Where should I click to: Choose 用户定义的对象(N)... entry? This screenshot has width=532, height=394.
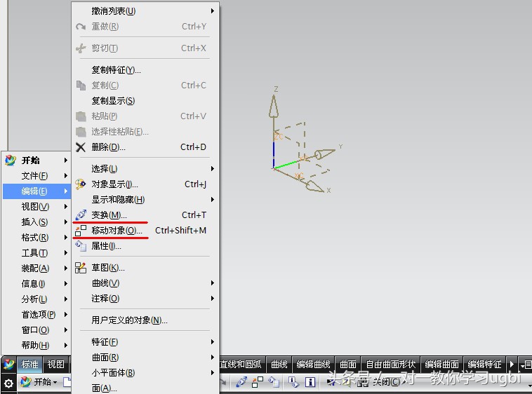(x=145, y=320)
